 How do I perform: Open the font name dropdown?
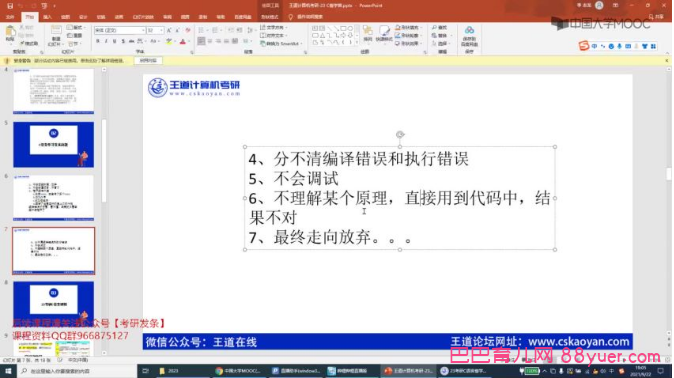[143, 31]
